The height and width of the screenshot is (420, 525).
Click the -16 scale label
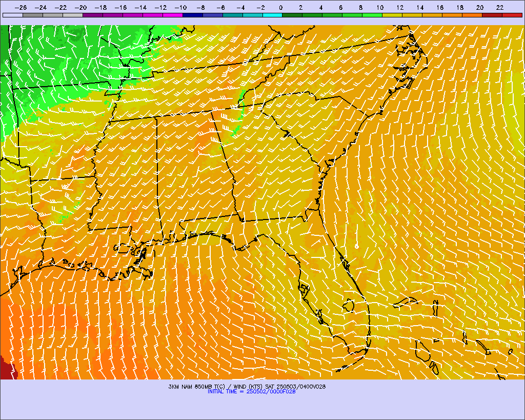pyautogui.click(x=121, y=8)
